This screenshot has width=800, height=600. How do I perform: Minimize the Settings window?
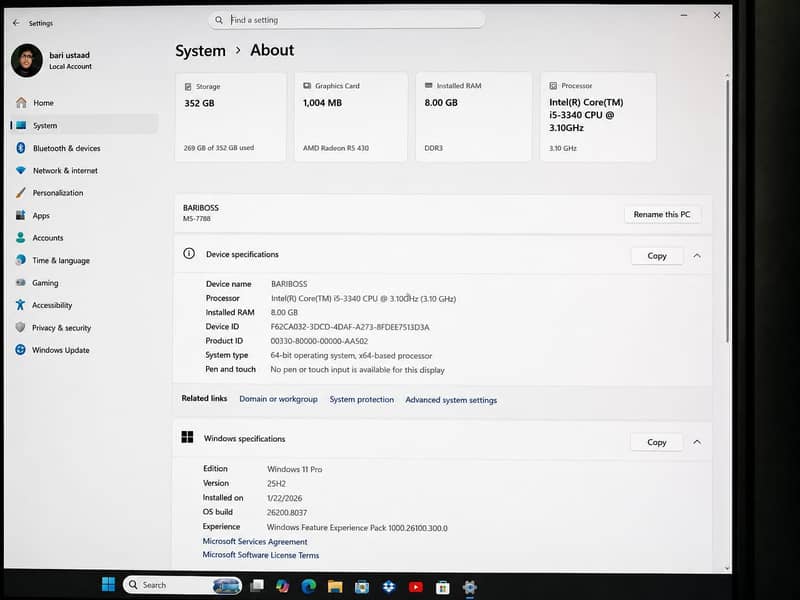point(684,16)
